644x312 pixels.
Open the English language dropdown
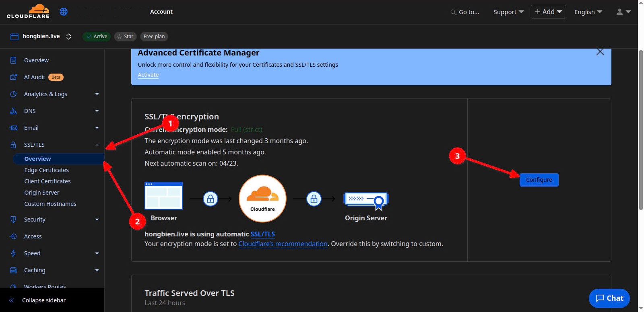point(588,12)
